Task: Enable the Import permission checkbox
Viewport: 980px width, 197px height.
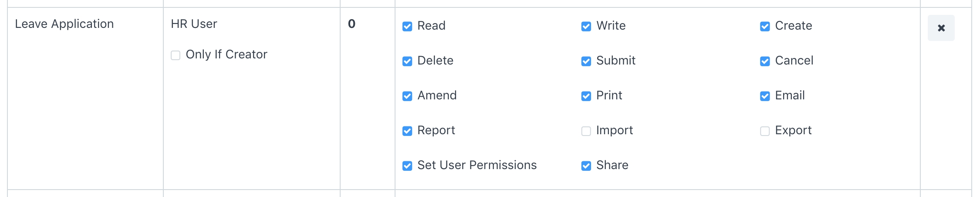Action: tap(586, 131)
